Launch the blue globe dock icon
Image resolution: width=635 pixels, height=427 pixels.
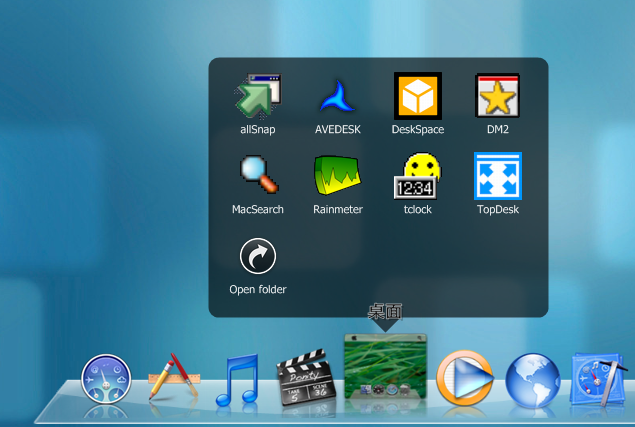click(533, 380)
